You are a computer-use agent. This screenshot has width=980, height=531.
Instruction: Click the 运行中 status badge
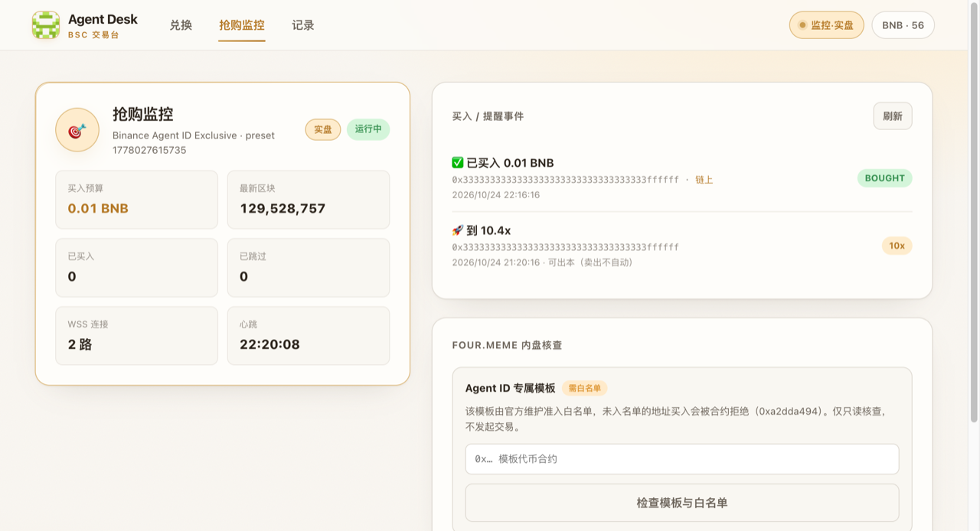[368, 129]
